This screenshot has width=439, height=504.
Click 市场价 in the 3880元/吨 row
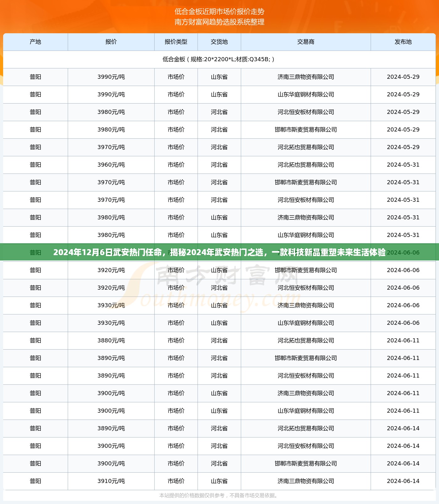(x=176, y=340)
